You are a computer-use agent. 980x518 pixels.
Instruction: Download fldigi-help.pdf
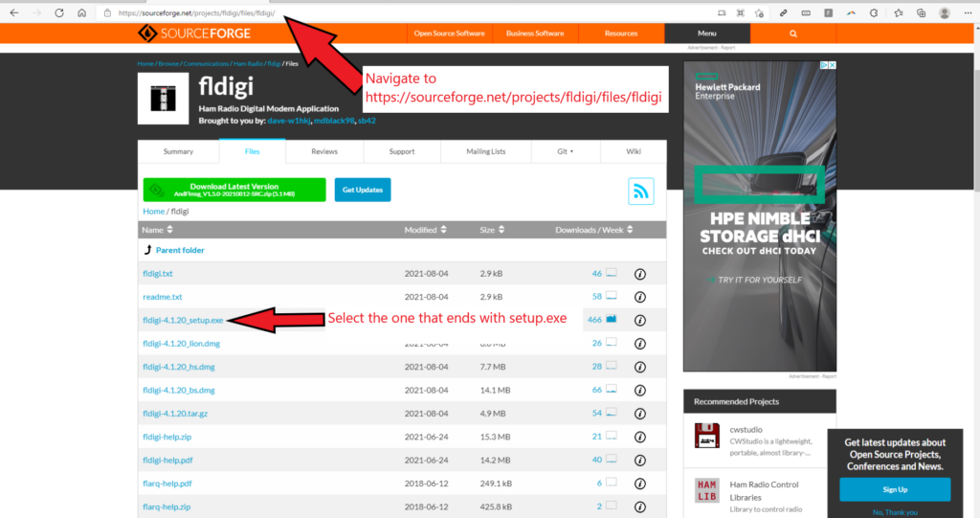(167, 460)
